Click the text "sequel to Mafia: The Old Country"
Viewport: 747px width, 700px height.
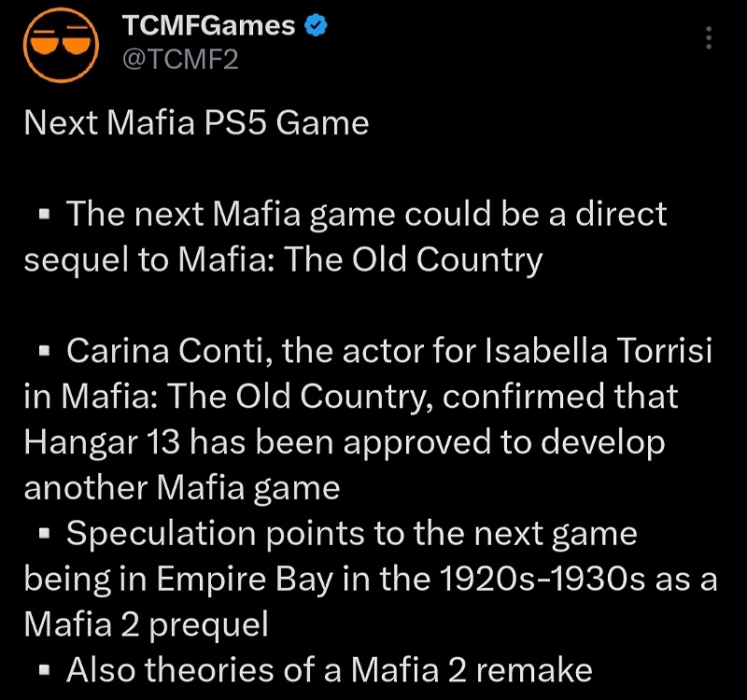pyautogui.click(x=283, y=259)
